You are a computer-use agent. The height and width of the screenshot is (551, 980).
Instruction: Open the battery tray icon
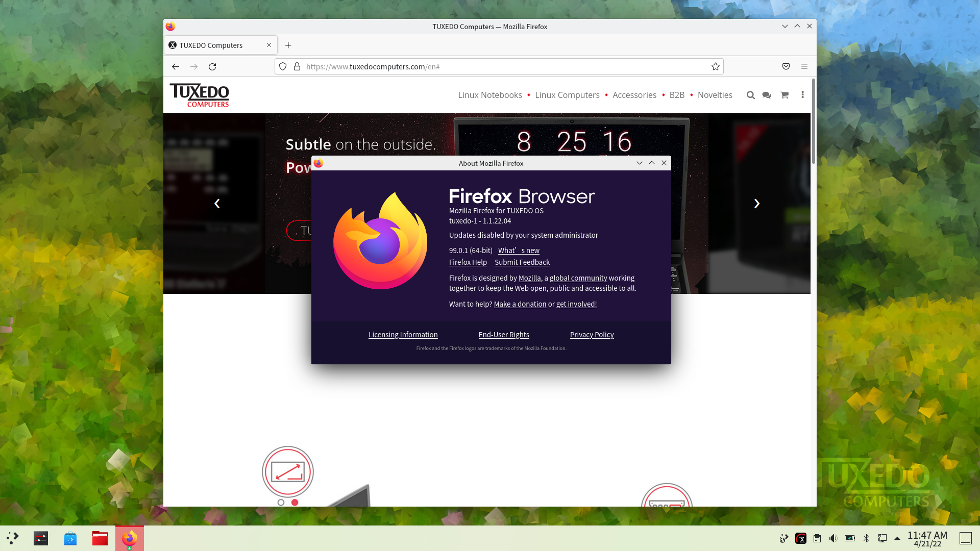[x=850, y=538]
